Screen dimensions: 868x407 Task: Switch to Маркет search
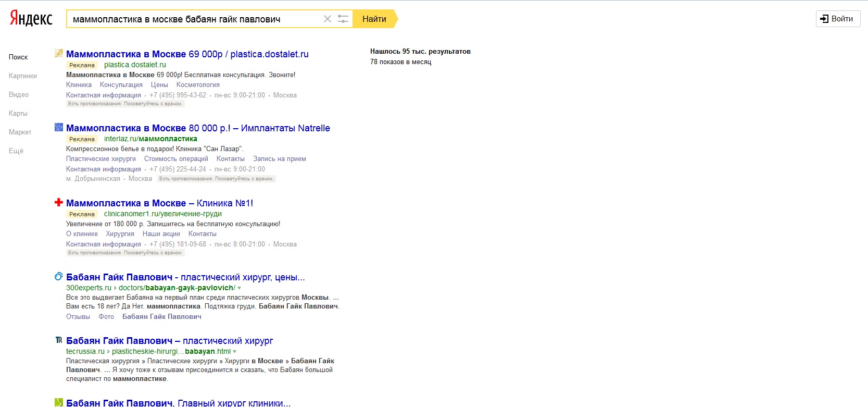(20, 132)
